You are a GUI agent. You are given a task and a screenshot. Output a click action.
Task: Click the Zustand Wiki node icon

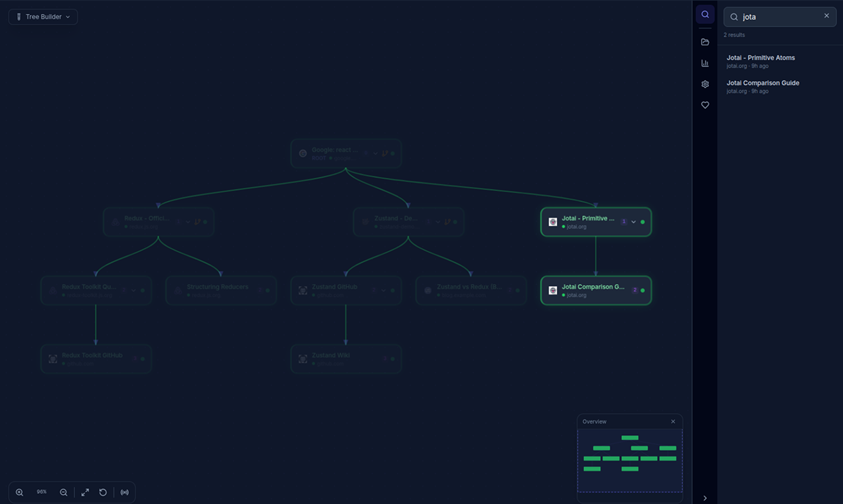(x=303, y=359)
